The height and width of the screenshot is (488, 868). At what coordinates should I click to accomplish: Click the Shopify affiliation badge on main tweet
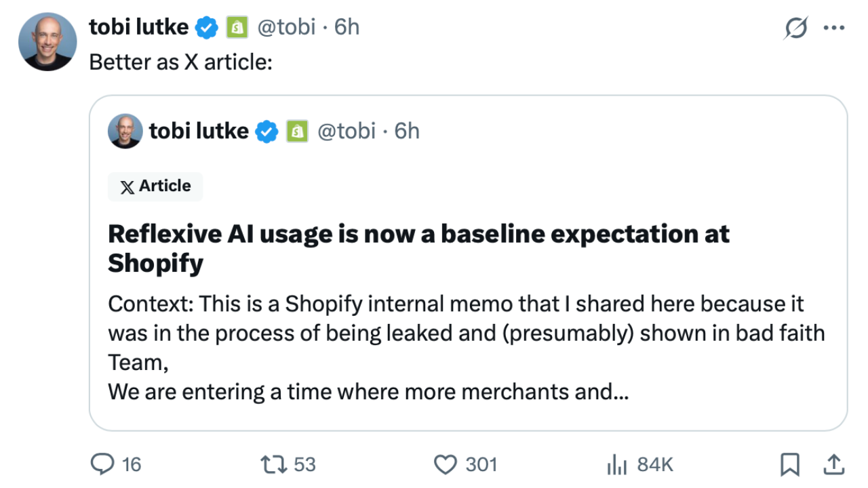coord(237,27)
